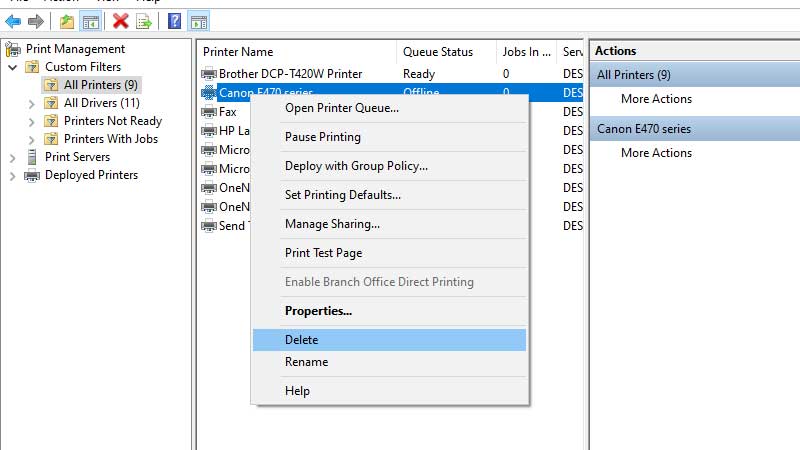Click the Print Management root icon
800x450 pixels.
pos(13,49)
